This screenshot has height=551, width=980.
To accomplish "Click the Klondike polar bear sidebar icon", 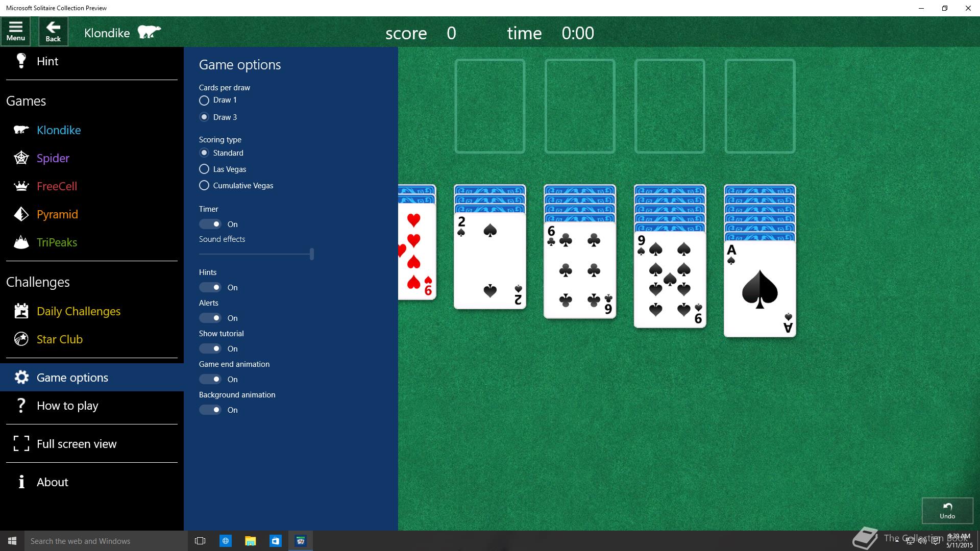I will 21,130.
